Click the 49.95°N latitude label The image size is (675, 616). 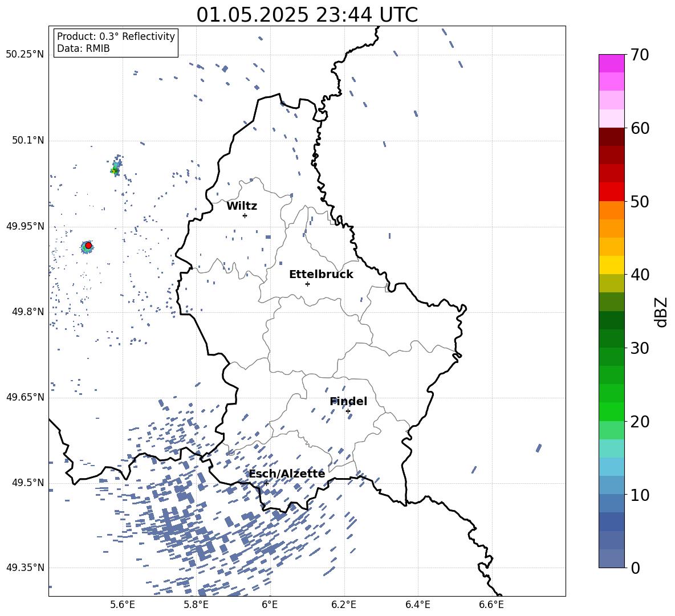coord(25,226)
